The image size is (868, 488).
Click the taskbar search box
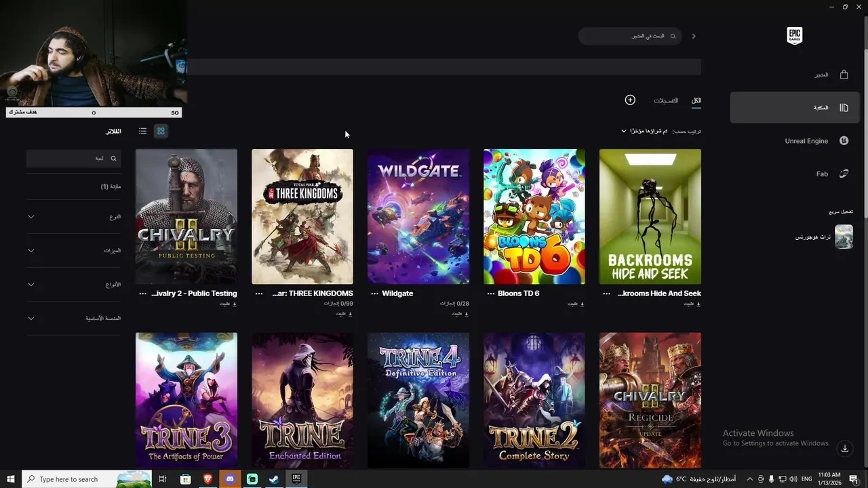tap(86, 479)
